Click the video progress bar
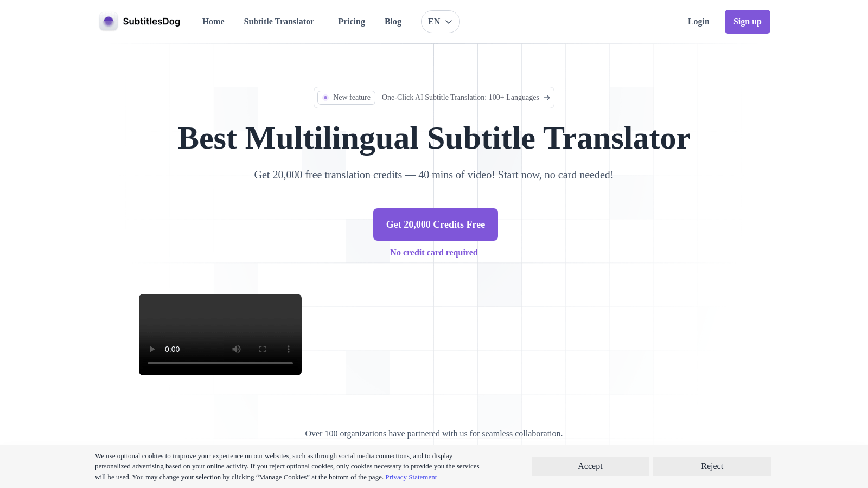This screenshot has width=868, height=488. (x=220, y=363)
